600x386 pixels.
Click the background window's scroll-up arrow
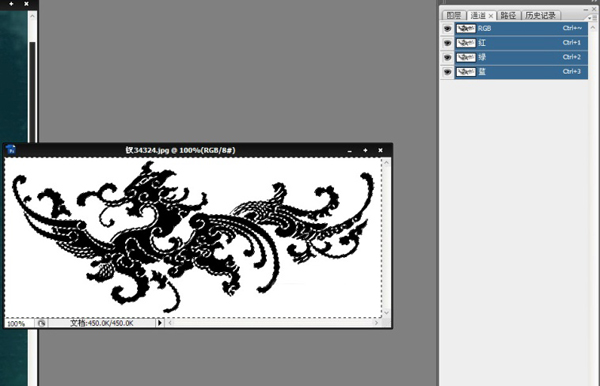pos(32,16)
